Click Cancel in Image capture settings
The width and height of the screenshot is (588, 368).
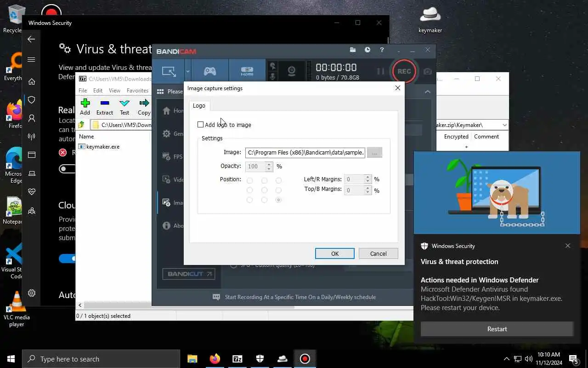[x=379, y=253]
